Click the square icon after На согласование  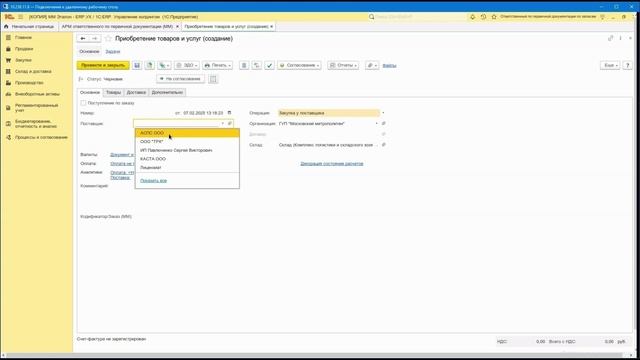(213, 79)
